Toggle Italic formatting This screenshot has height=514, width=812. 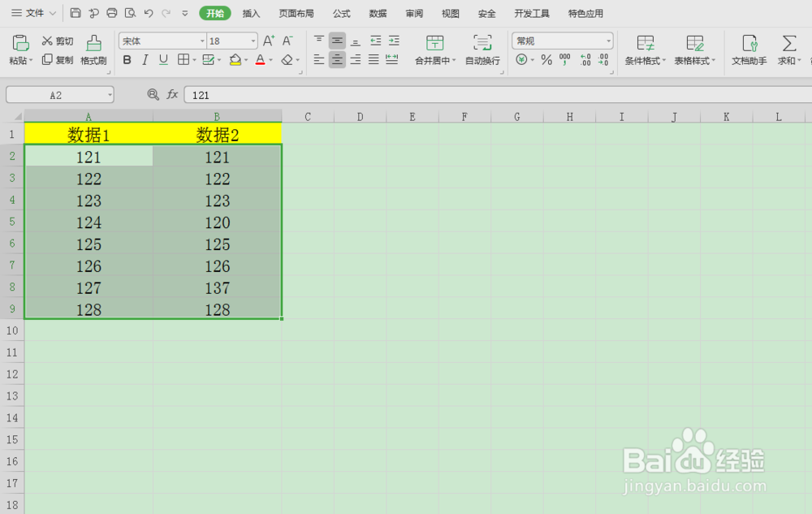click(145, 60)
